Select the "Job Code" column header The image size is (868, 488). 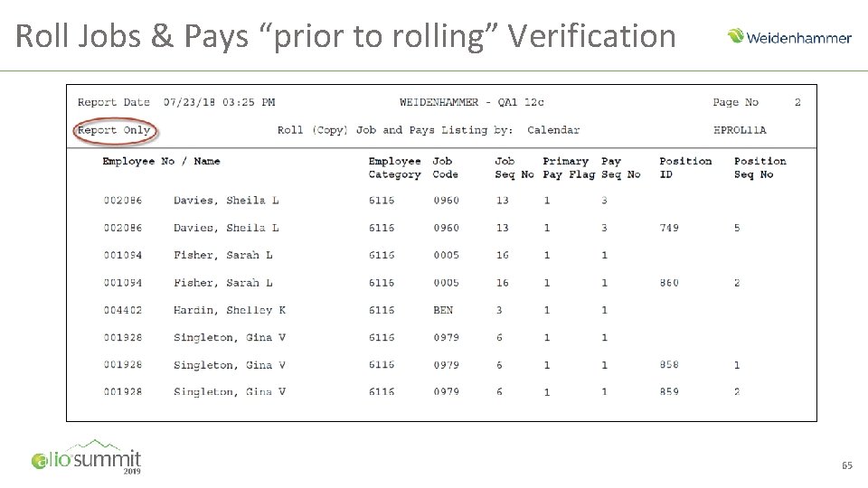[446, 167]
